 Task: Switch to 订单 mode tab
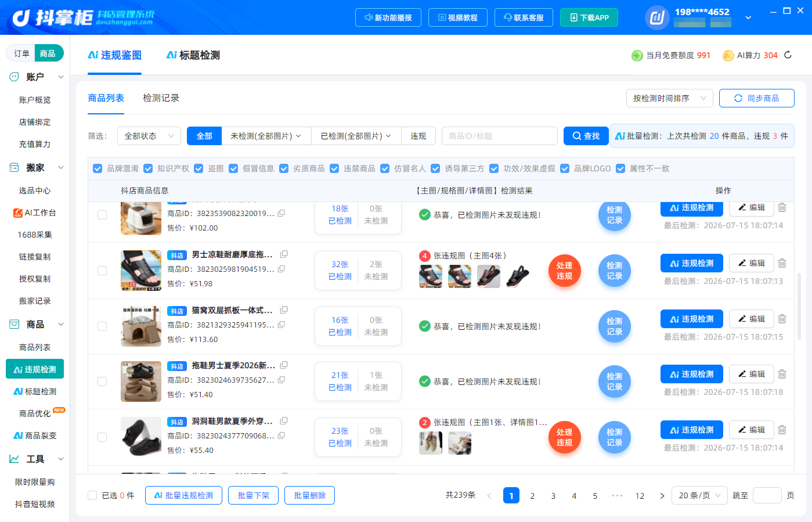pyautogui.click(x=21, y=53)
